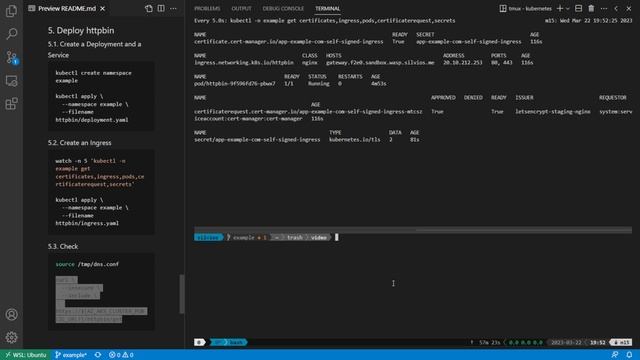Click the panel chevron arrow icon
The image size is (640, 360).
(616, 9)
